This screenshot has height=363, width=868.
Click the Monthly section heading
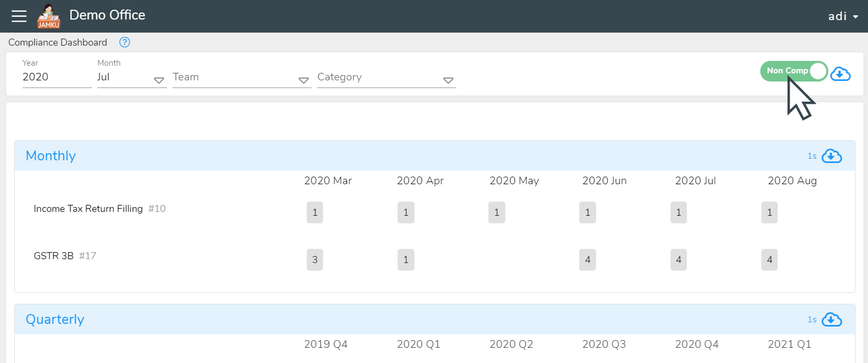(x=51, y=156)
